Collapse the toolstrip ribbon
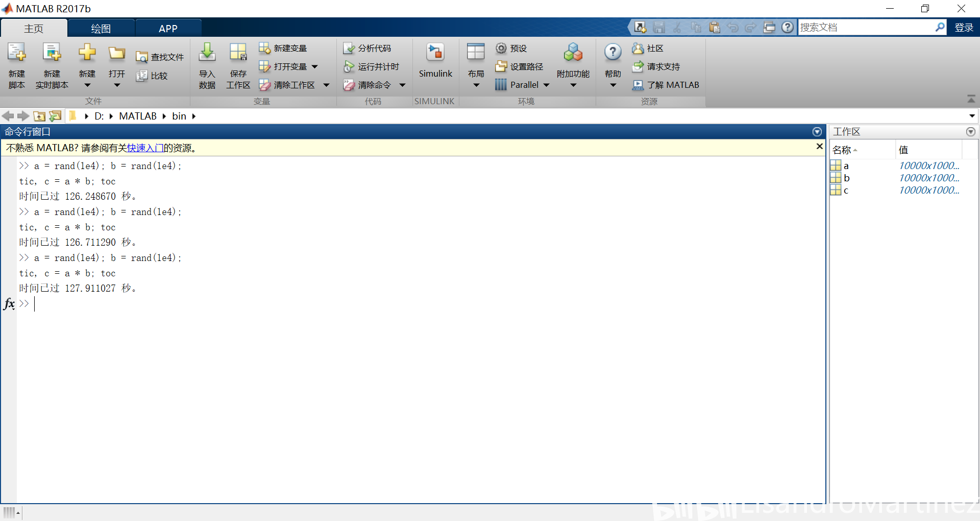 point(971,99)
